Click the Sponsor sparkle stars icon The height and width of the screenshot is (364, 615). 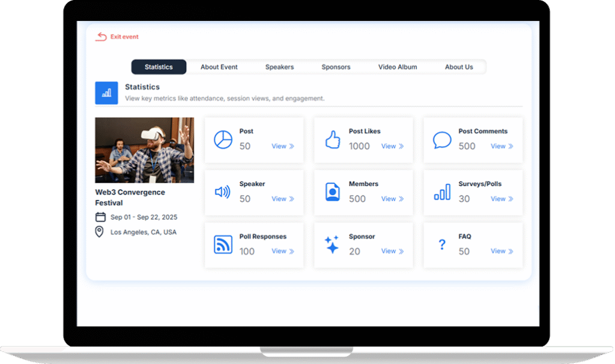(x=332, y=244)
